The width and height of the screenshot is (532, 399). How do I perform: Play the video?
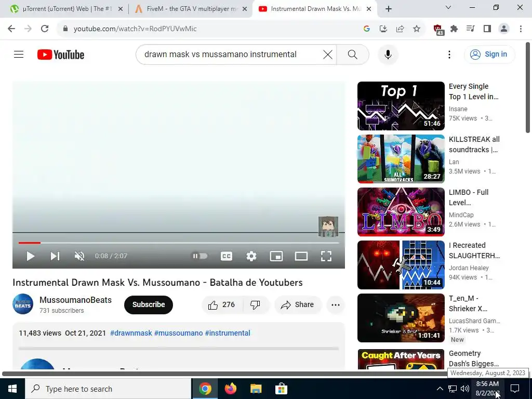tap(30, 256)
